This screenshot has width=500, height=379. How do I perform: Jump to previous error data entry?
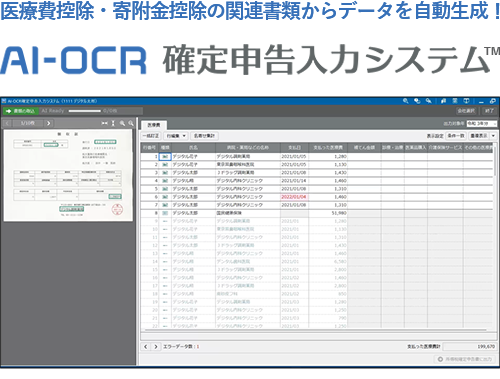click(146, 347)
